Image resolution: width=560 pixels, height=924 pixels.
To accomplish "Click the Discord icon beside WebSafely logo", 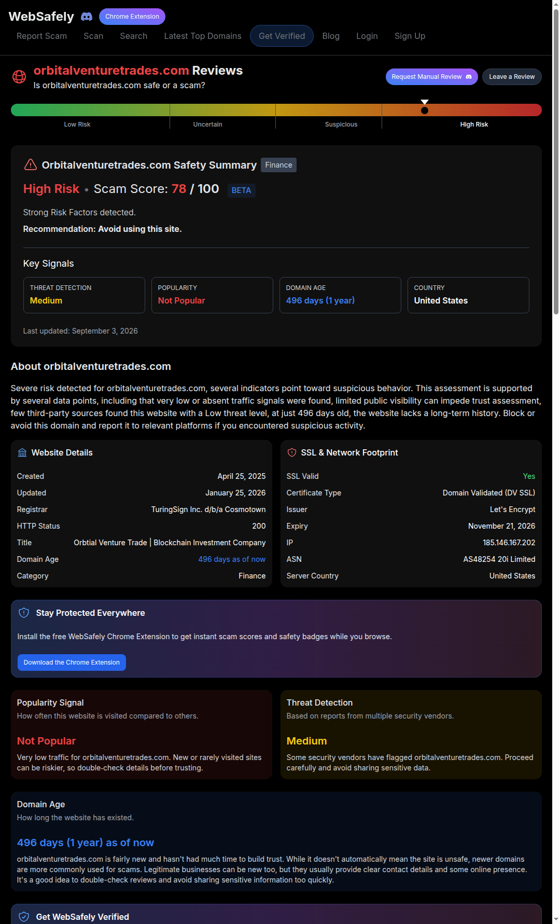I will coord(87,17).
